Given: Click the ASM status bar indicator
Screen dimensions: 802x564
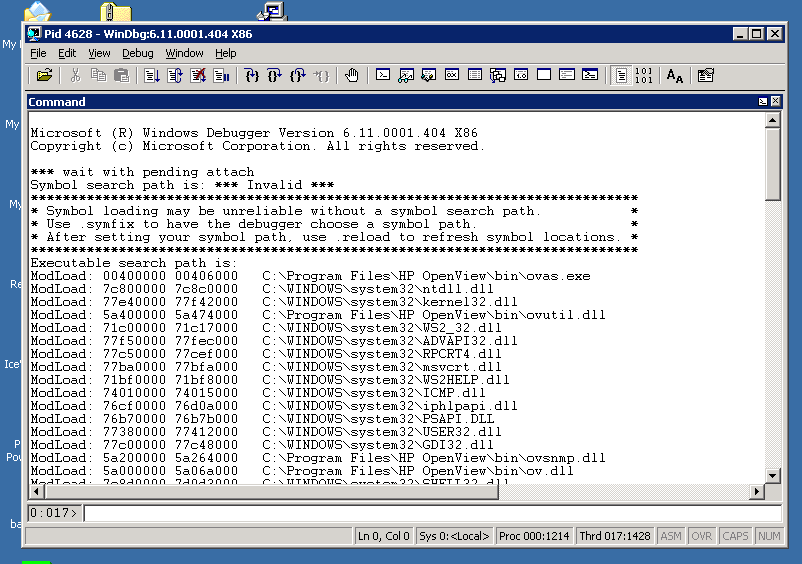Looking at the screenshot, I should [671, 536].
